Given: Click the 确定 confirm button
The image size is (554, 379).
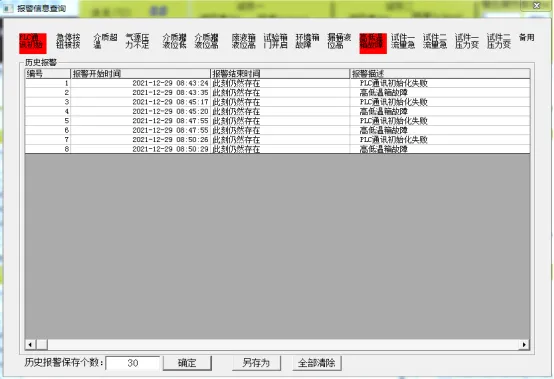Looking at the screenshot, I should tap(187, 363).
